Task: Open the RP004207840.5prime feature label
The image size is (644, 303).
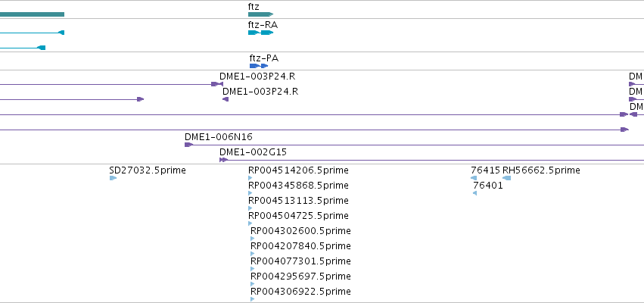Action: (300, 246)
